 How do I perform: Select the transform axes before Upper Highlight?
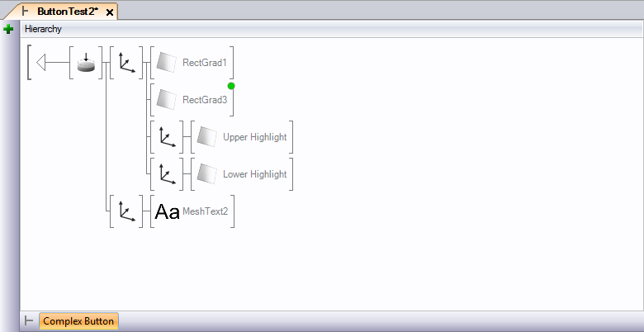167,137
